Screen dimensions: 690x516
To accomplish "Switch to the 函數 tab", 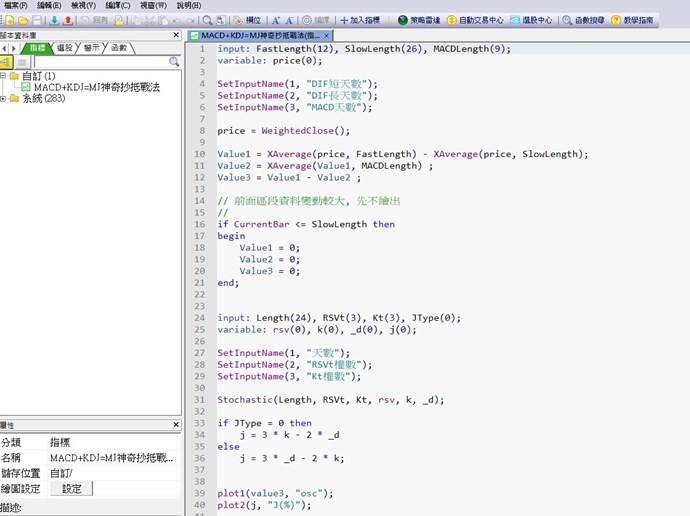I will 119,47.
